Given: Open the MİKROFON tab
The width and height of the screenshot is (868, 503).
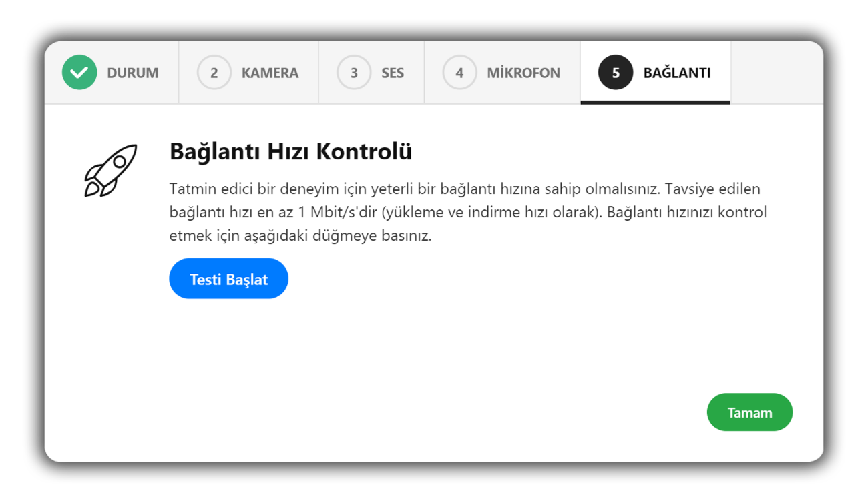Looking at the screenshot, I should (x=523, y=73).
